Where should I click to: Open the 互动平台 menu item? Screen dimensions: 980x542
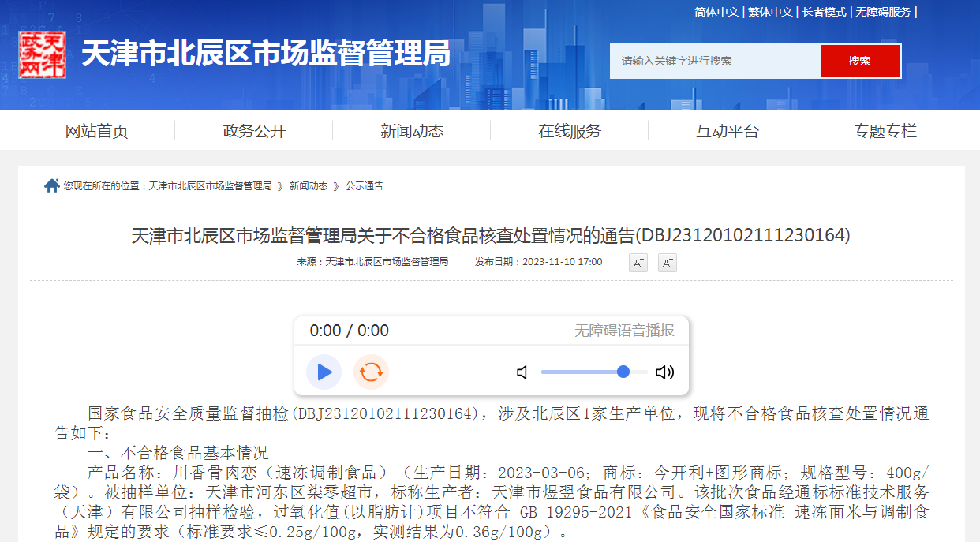[x=728, y=131]
